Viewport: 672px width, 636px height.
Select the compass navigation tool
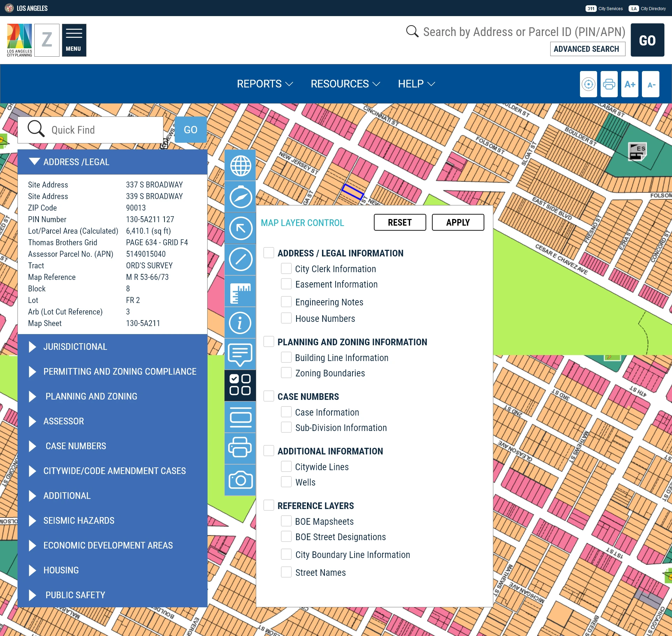pos(240,197)
